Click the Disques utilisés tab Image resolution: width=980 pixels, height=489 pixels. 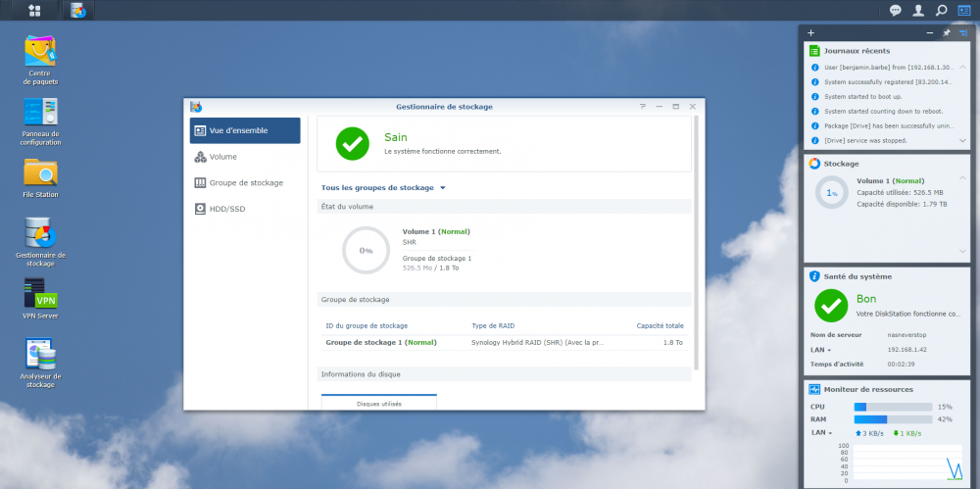pyautogui.click(x=378, y=402)
